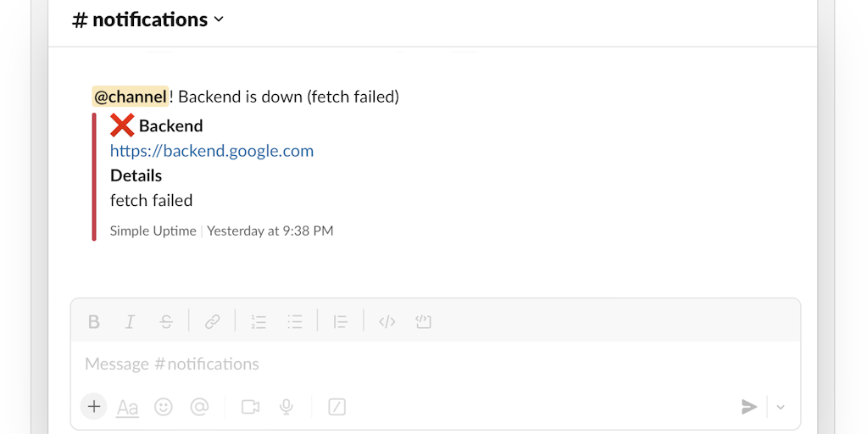This screenshot has height=434, width=868.
Task: Apply blockquote formatting
Action: pos(341,322)
